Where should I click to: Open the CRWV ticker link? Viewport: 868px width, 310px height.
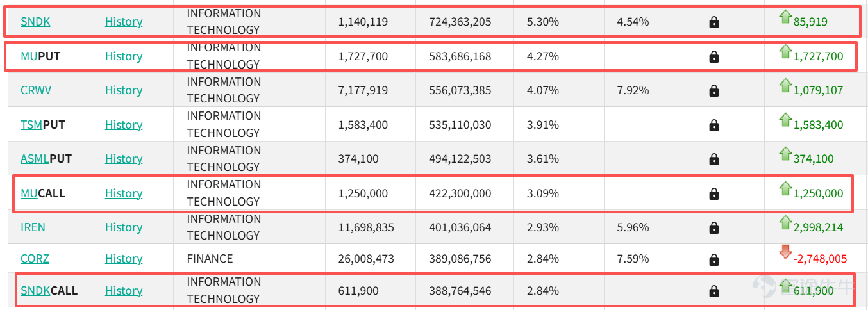(36, 90)
